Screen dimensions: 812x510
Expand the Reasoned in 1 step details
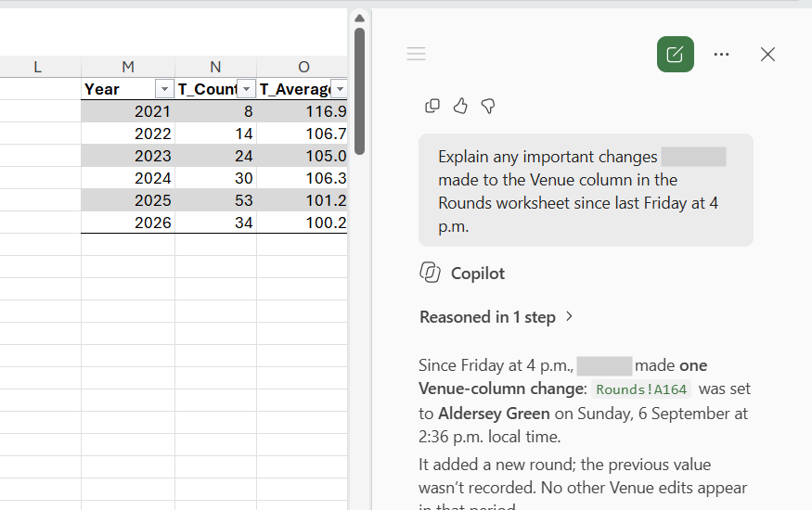tap(496, 316)
